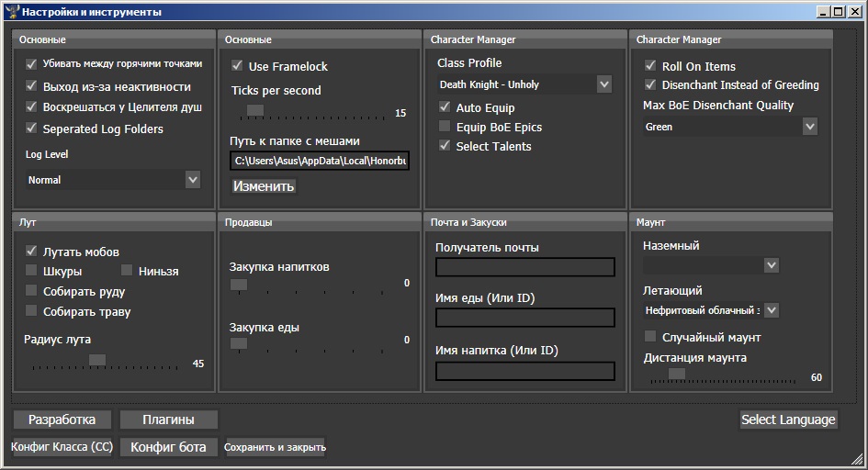Toggle the Use Framelock checkbox
Image resolution: width=868 pixels, height=470 pixels.
tap(237, 66)
